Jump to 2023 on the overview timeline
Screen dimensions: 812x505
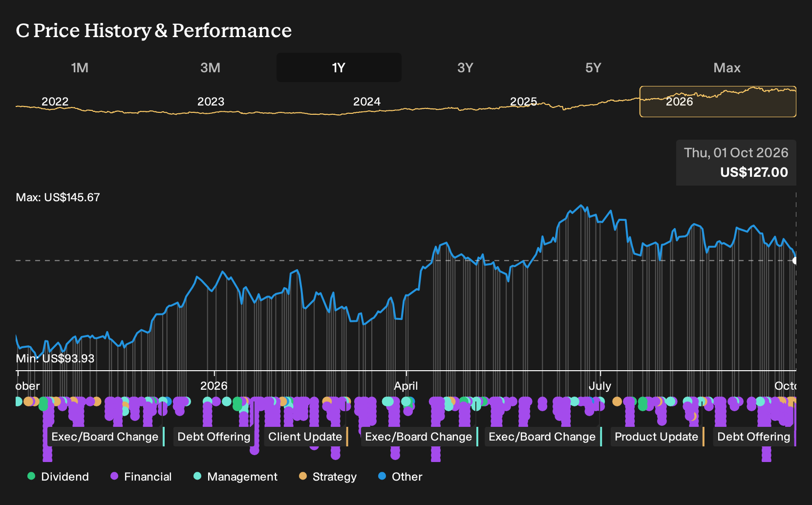click(x=211, y=102)
